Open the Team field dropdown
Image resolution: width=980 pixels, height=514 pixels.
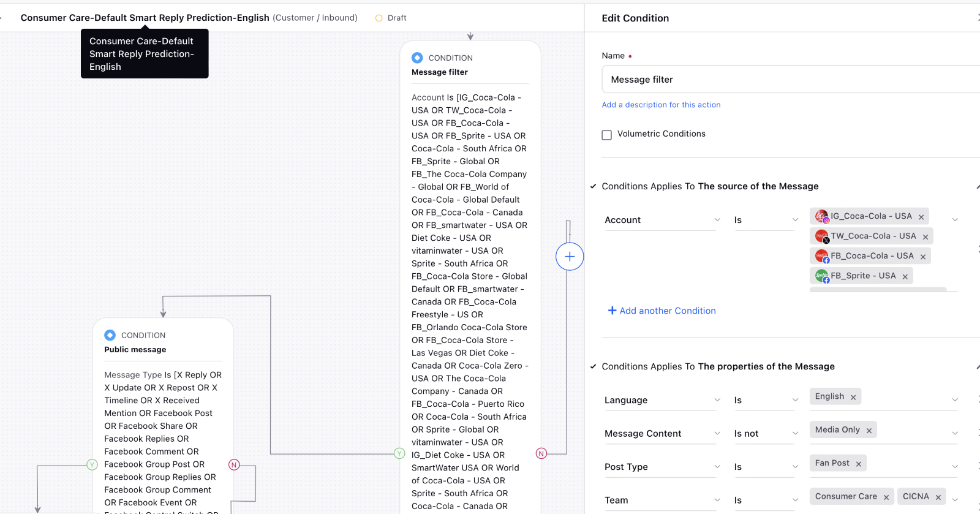[662, 500]
